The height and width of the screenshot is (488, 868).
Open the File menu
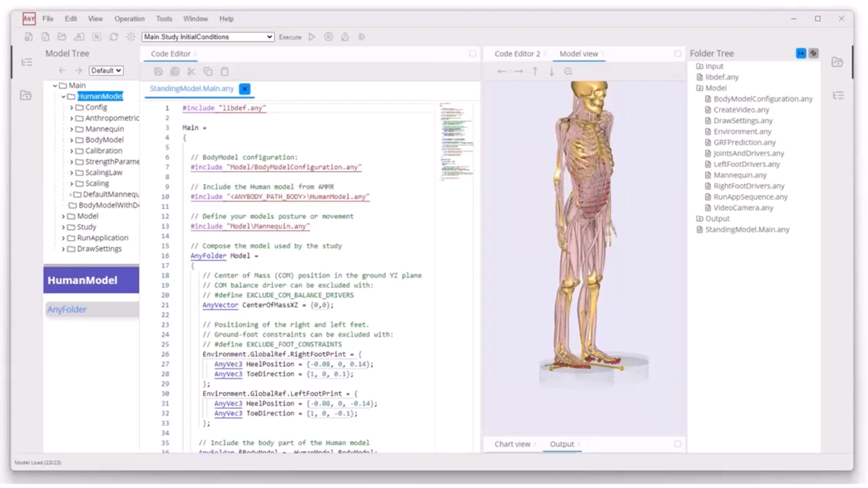48,19
